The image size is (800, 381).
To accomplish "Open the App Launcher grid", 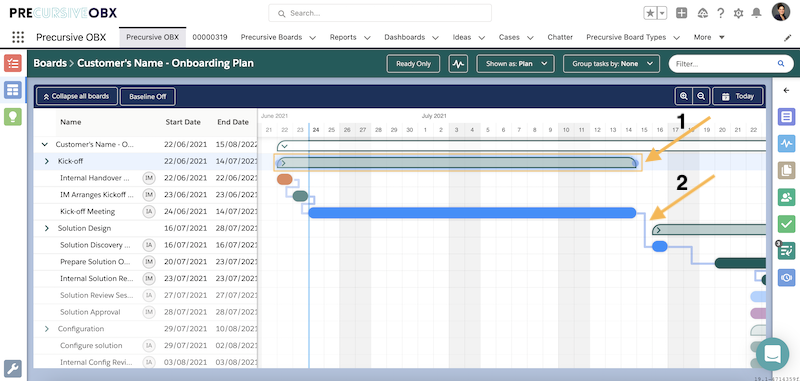I will click(18, 37).
